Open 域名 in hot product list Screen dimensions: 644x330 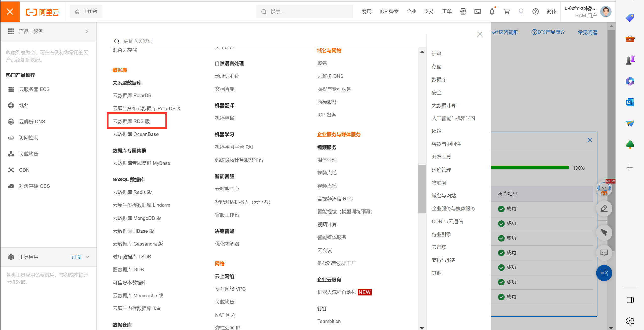tap(24, 105)
